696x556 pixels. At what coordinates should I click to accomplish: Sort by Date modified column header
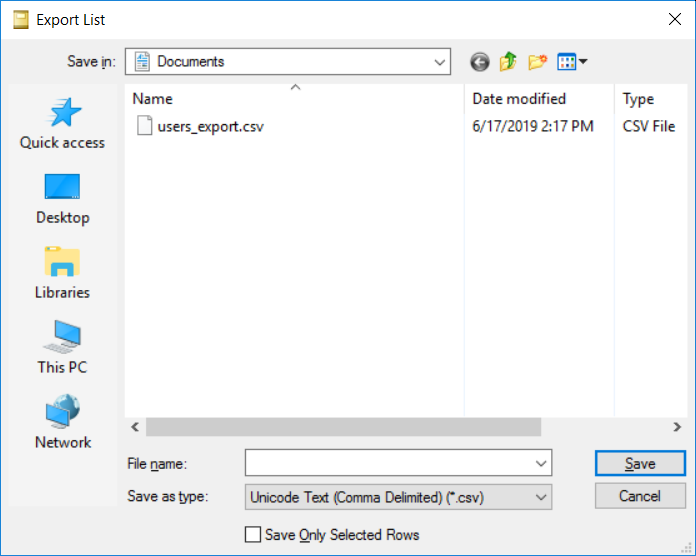click(x=519, y=99)
